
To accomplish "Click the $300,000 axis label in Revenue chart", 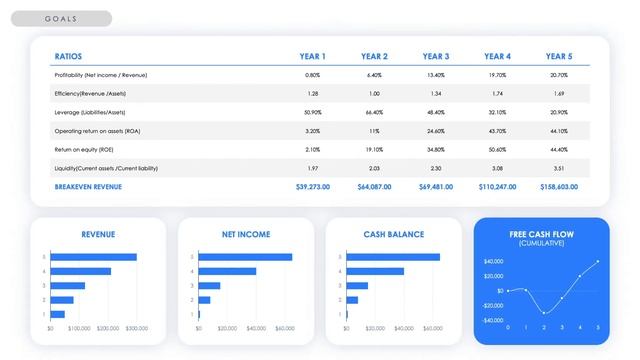I will point(137,328).
